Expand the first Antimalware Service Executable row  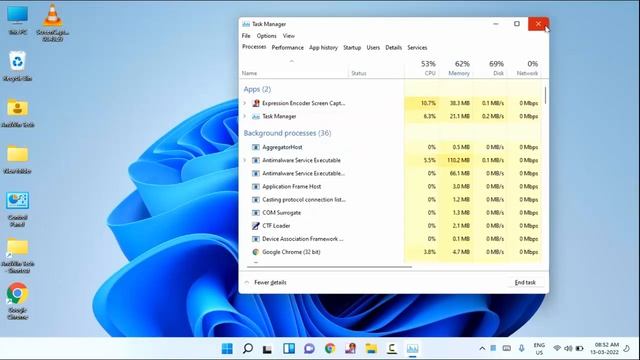click(245, 160)
